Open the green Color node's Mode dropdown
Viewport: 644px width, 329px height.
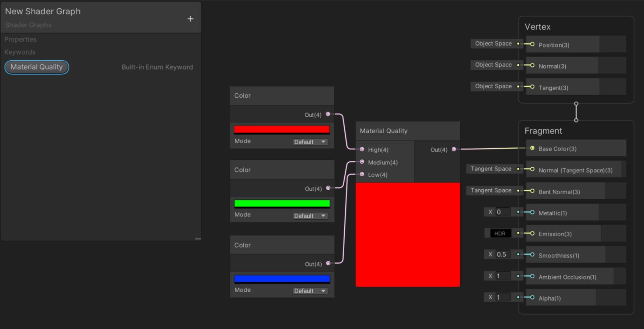(x=310, y=216)
